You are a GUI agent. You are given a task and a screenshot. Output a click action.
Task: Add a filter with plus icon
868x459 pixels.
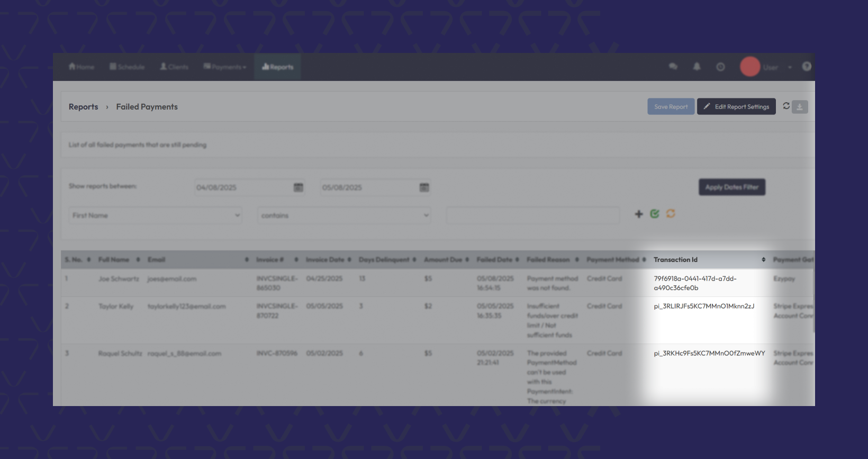[639, 214]
